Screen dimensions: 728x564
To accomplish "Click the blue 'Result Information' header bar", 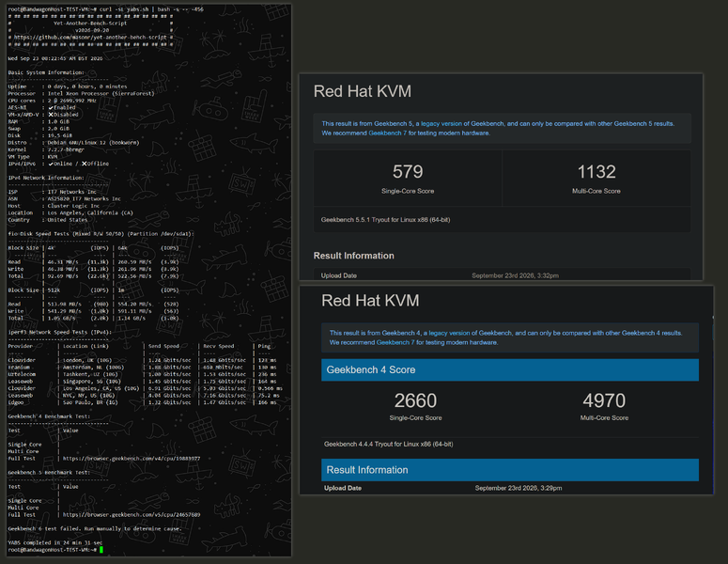I will (510, 470).
